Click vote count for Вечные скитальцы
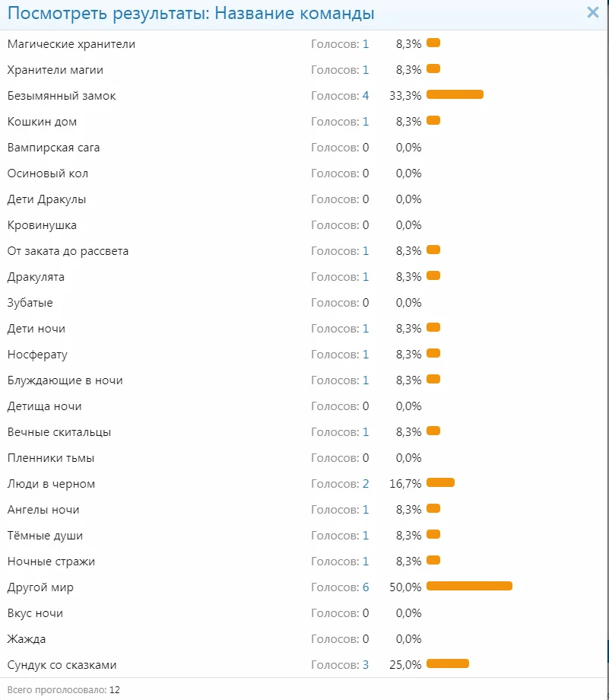 pyautogui.click(x=366, y=432)
